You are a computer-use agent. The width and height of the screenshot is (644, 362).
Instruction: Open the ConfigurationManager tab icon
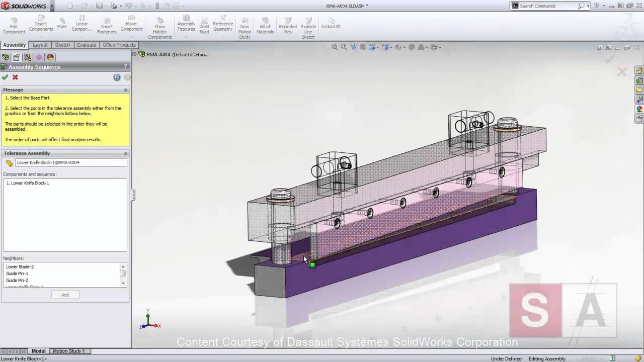28,57
